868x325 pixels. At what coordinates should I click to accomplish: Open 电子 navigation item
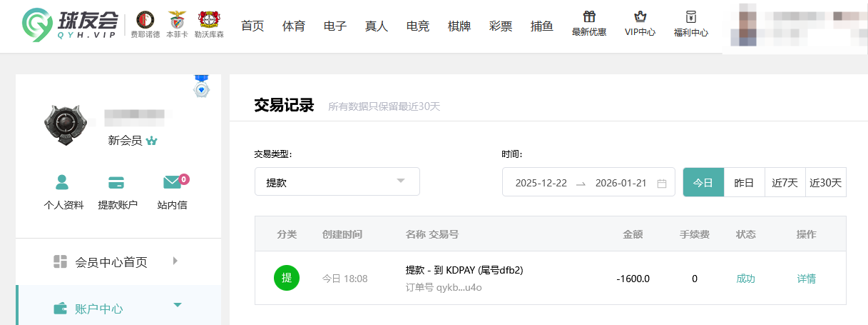pyautogui.click(x=335, y=26)
